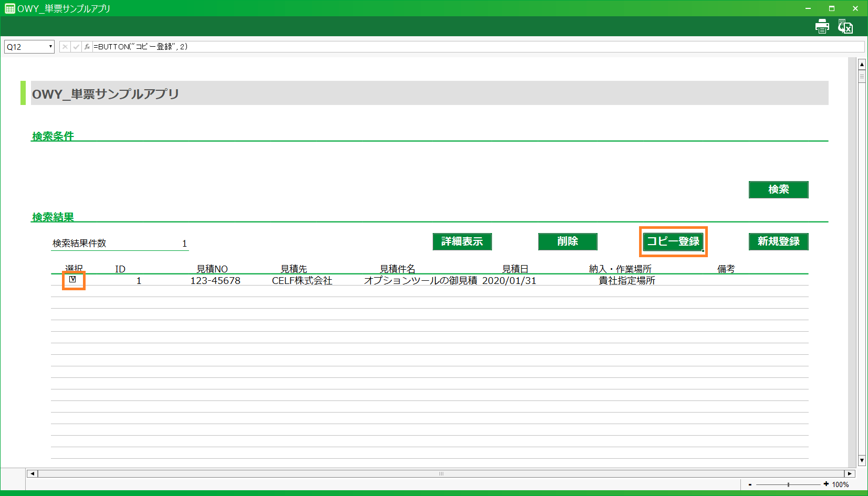Open 詳細表示 for the selected record
Viewport: 868px width, 496px height.
[462, 241]
